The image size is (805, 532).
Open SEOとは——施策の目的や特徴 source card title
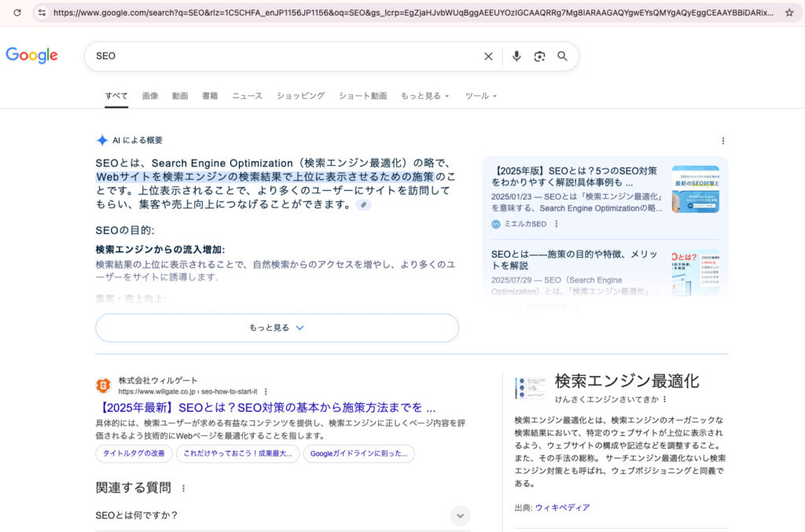[x=574, y=259]
